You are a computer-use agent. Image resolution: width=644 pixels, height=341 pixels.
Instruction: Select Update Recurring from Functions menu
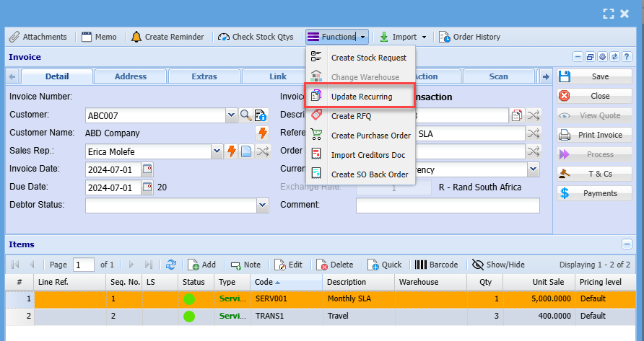tap(361, 97)
